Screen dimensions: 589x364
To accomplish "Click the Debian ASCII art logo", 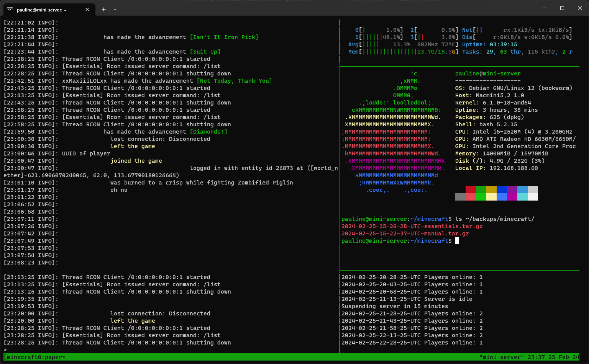I will pos(393,132).
